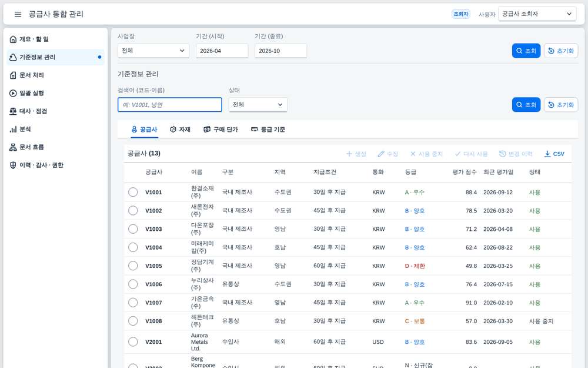Select radio button for V2001
This screenshot has height=368, width=588.
click(133, 342)
